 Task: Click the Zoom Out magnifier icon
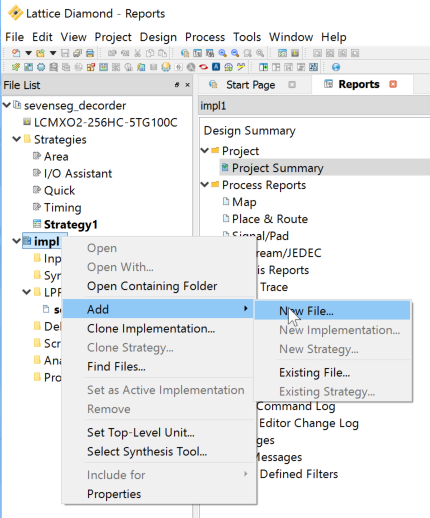pos(235,53)
